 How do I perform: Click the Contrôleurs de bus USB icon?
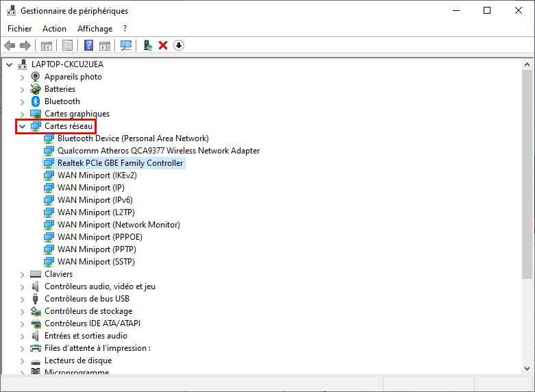point(35,298)
